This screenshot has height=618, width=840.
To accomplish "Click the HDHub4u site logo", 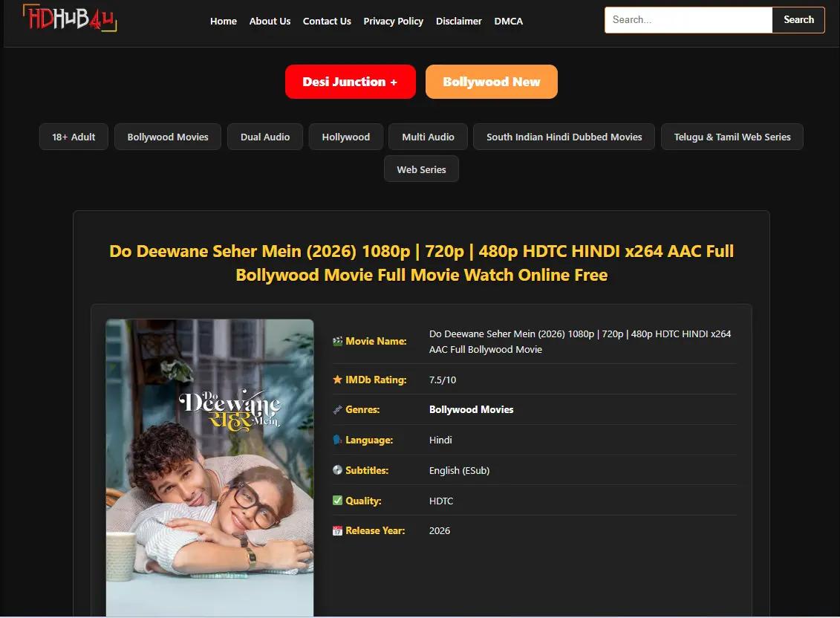I will click(70, 19).
